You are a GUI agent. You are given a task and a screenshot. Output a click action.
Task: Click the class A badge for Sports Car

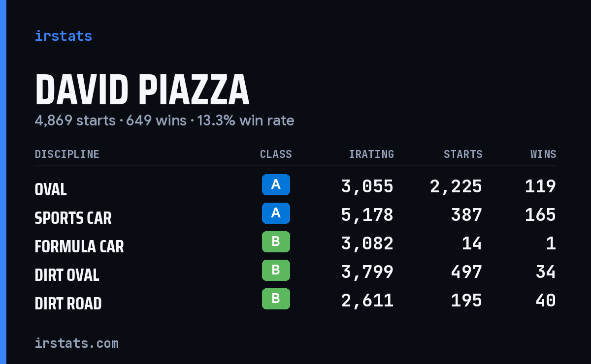276,213
